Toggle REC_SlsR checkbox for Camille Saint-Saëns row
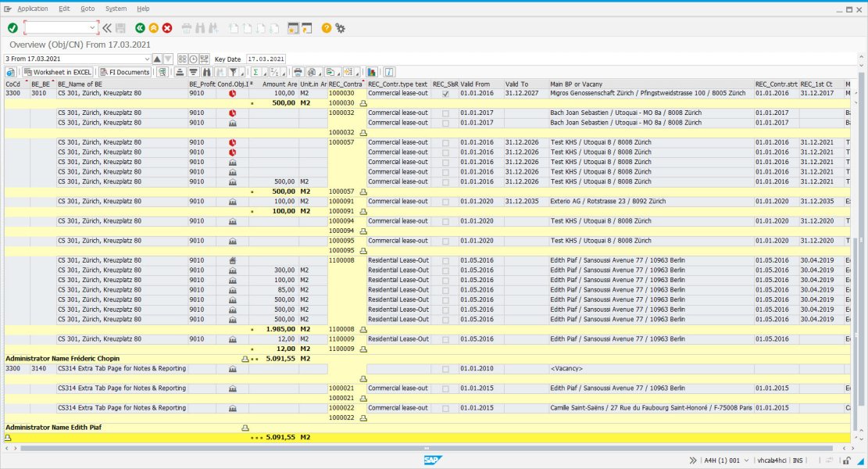 click(445, 408)
